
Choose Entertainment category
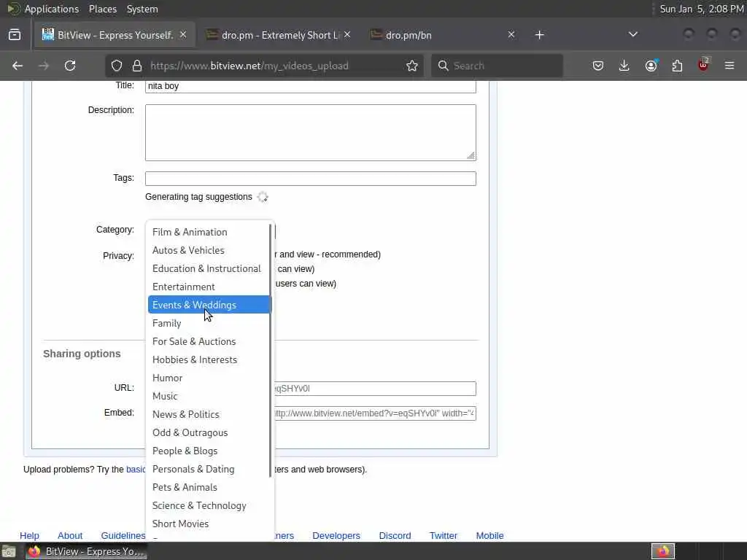point(209,287)
